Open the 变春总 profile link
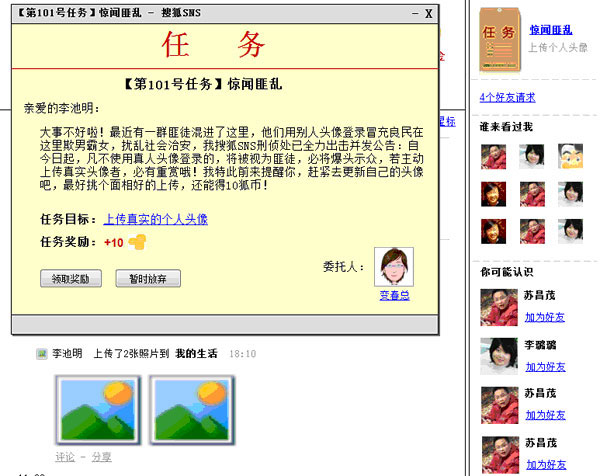Screen dimensions: 600x476 tap(395, 295)
